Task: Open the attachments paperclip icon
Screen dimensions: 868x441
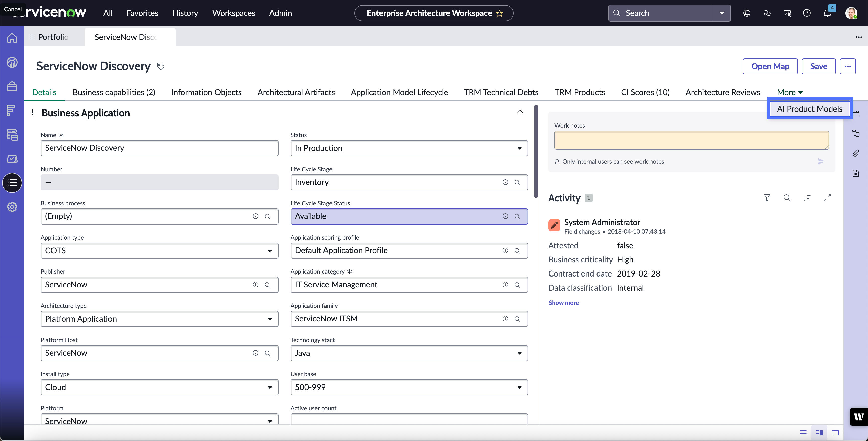Action: [856, 153]
